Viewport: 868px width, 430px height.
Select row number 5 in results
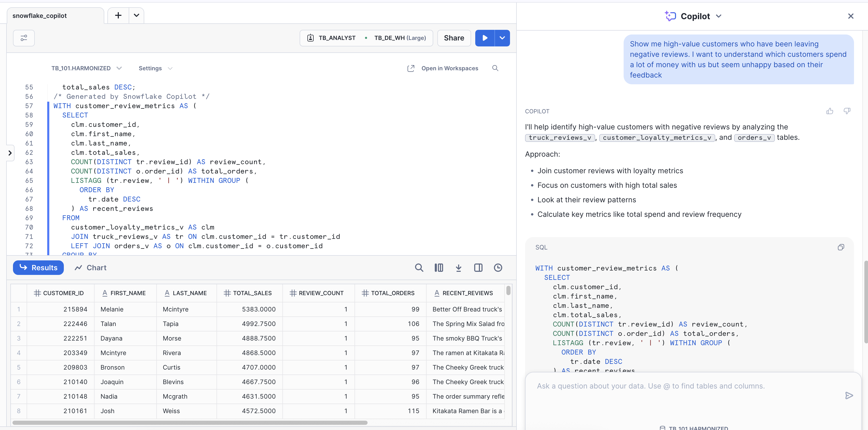(x=19, y=367)
